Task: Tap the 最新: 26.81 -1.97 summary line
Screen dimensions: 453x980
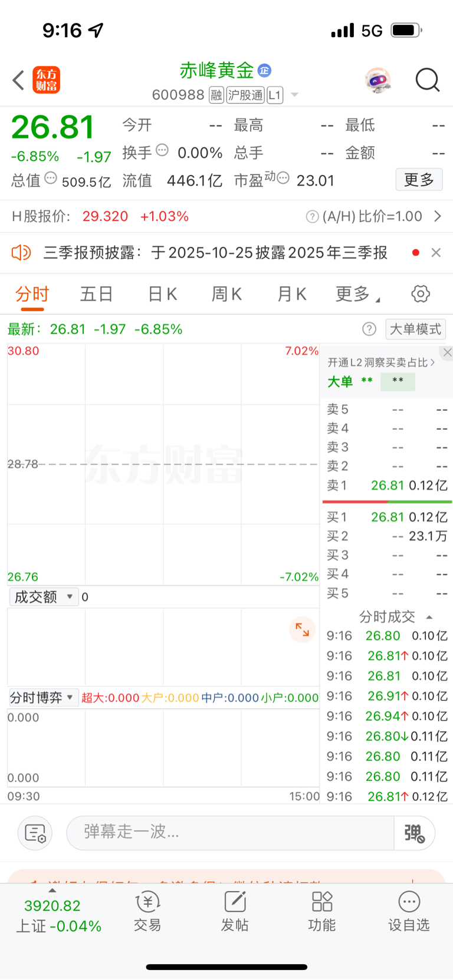Action: coord(95,329)
